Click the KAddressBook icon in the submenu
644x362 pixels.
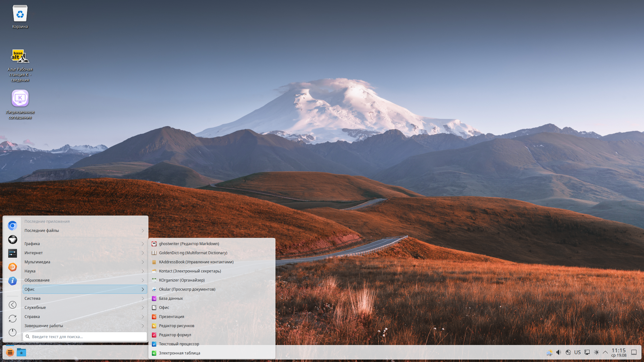(154, 262)
